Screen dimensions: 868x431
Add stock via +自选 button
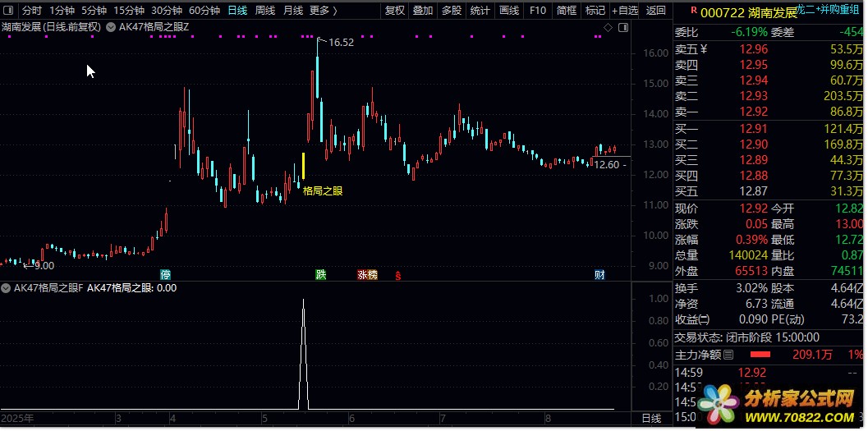[x=625, y=10]
